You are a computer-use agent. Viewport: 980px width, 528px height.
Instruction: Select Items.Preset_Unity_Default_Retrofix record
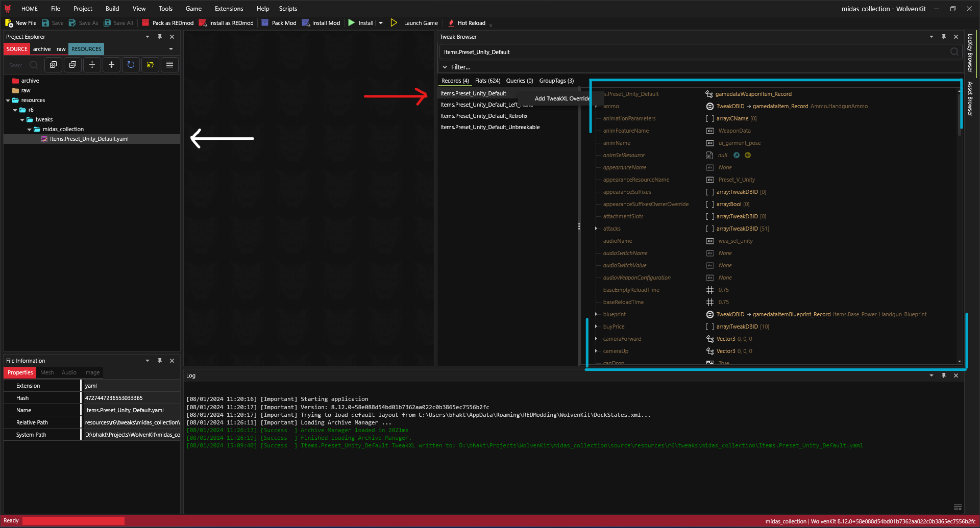(484, 116)
